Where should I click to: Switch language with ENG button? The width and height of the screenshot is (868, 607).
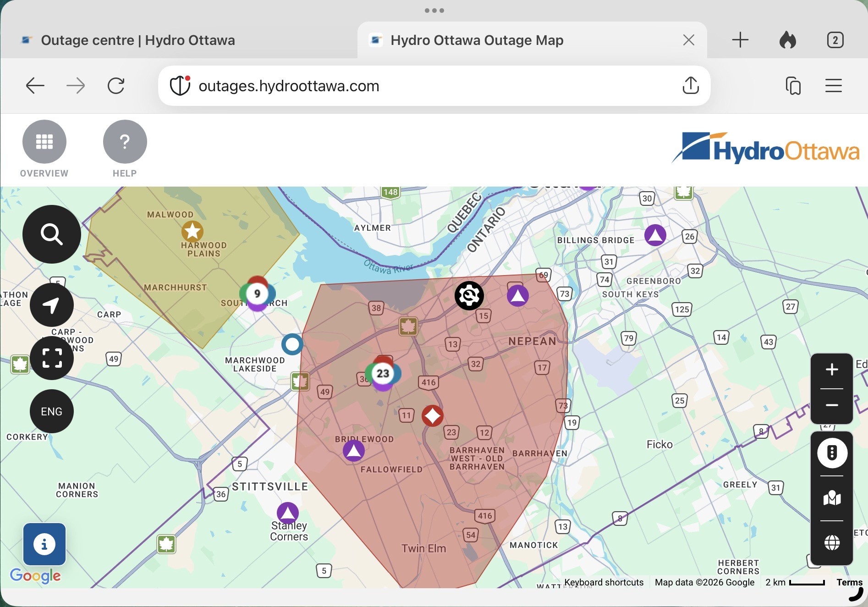pyautogui.click(x=52, y=411)
